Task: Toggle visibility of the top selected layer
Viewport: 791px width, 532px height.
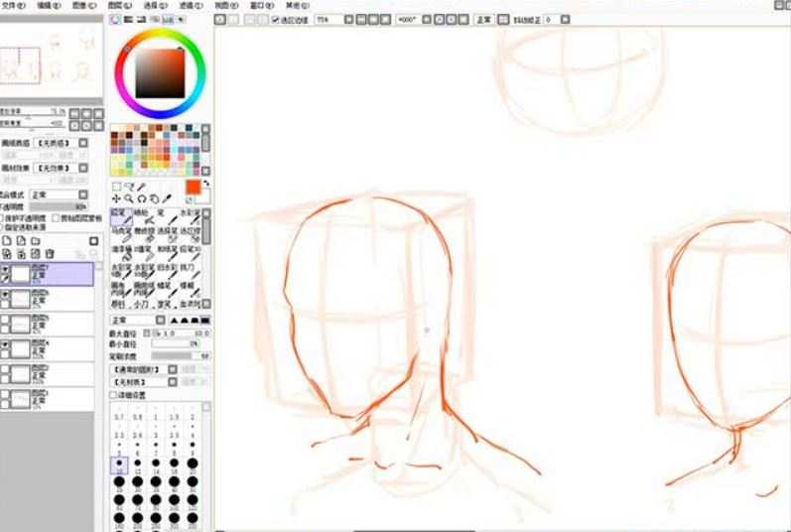Action: coord(5,269)
